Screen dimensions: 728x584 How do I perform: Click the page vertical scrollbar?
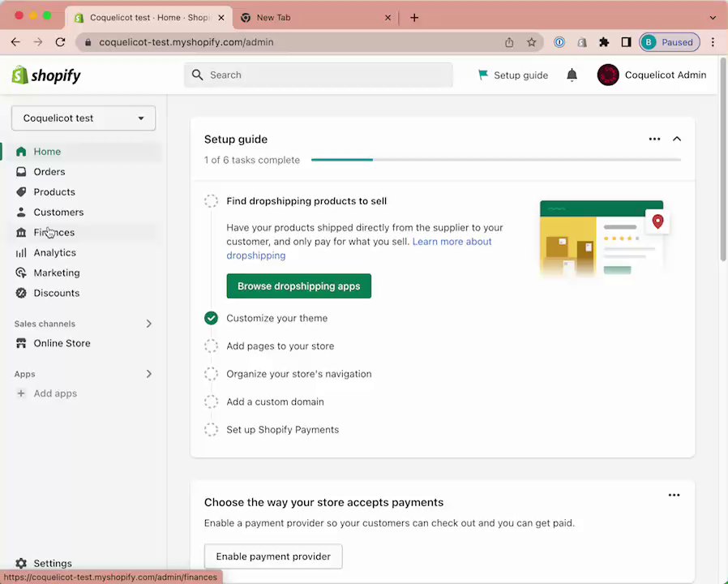coord(723,159)
